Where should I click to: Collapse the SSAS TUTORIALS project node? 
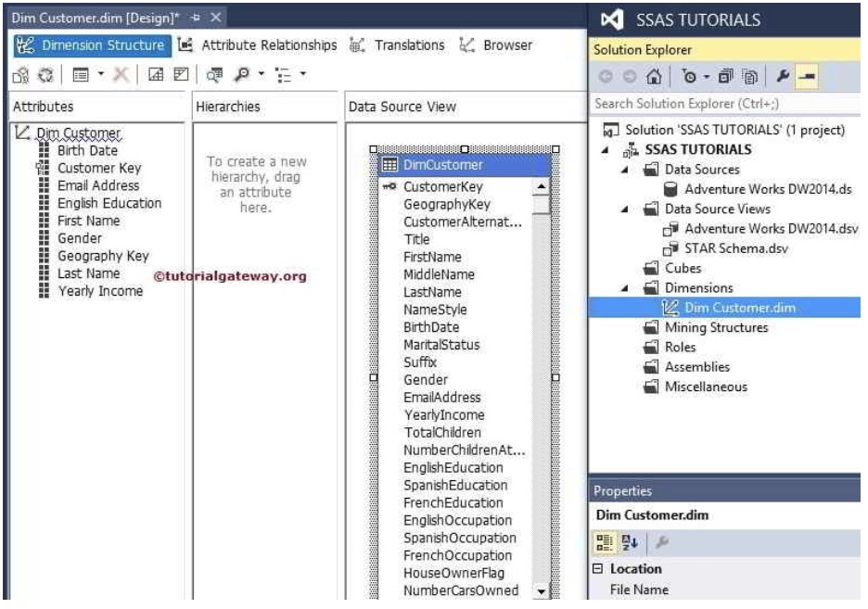point(605,150)
